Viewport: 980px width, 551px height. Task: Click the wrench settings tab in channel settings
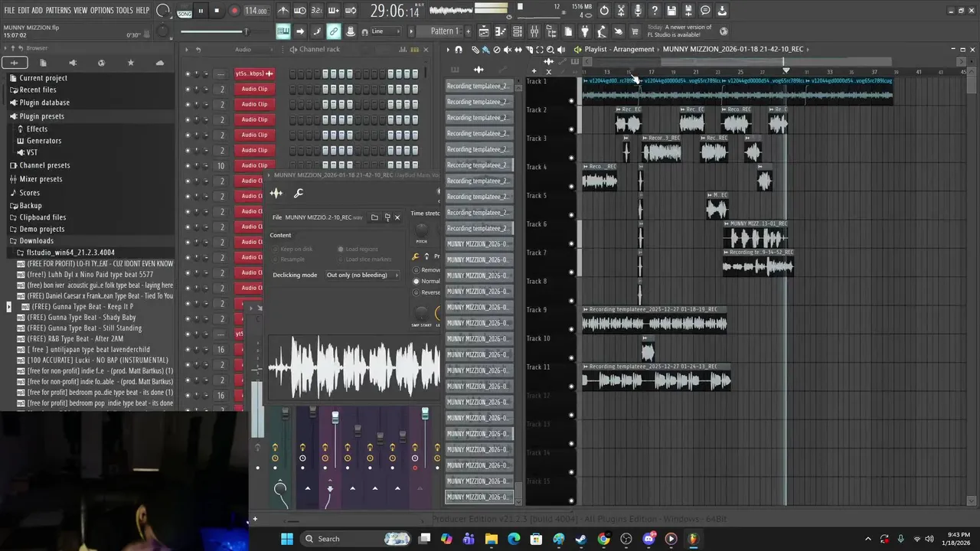299,194
